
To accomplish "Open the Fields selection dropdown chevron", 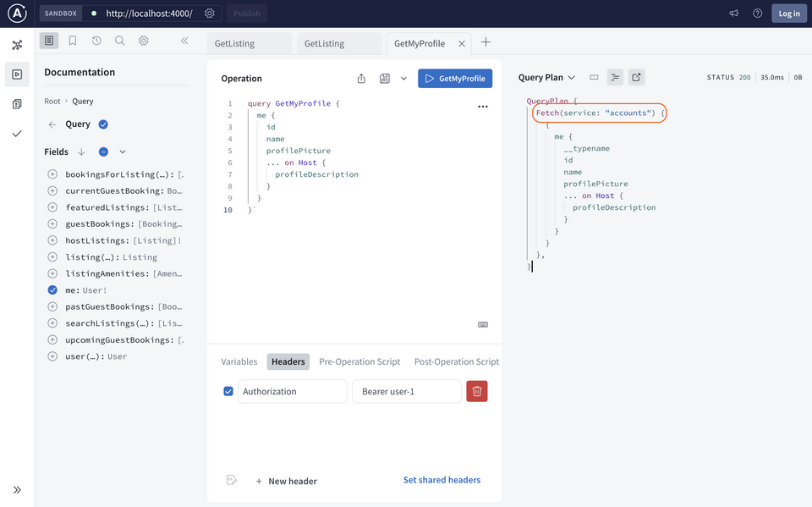I will point(123,152).
